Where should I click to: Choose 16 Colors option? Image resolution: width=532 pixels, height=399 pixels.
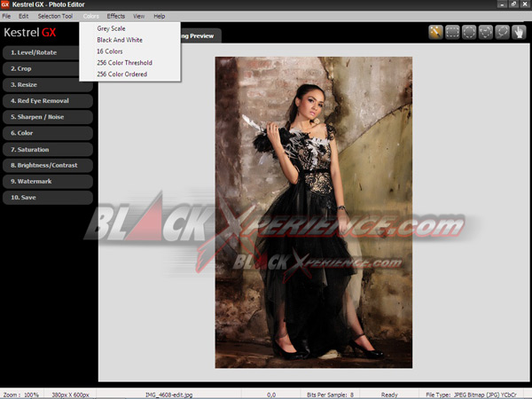coord(130,51)
